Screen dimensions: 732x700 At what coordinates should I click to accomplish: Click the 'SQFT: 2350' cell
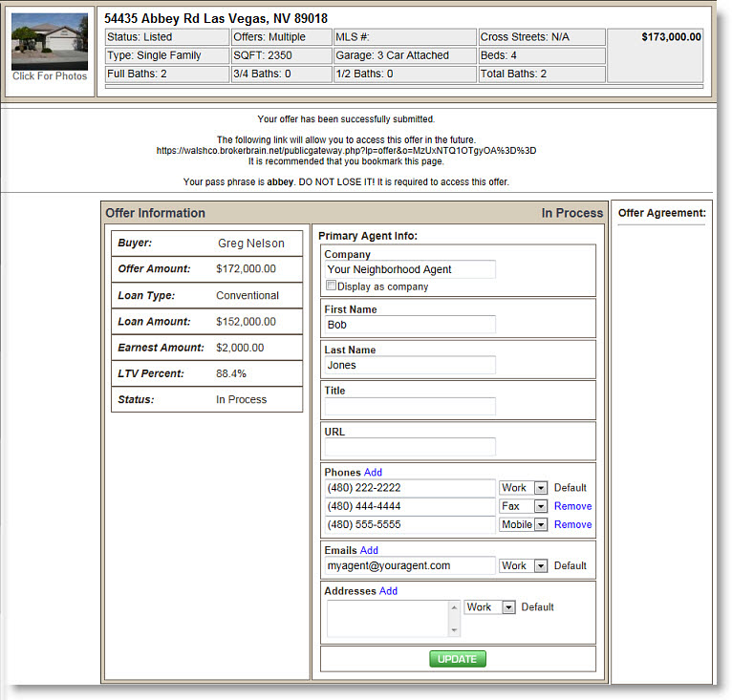tap(282, 55)
